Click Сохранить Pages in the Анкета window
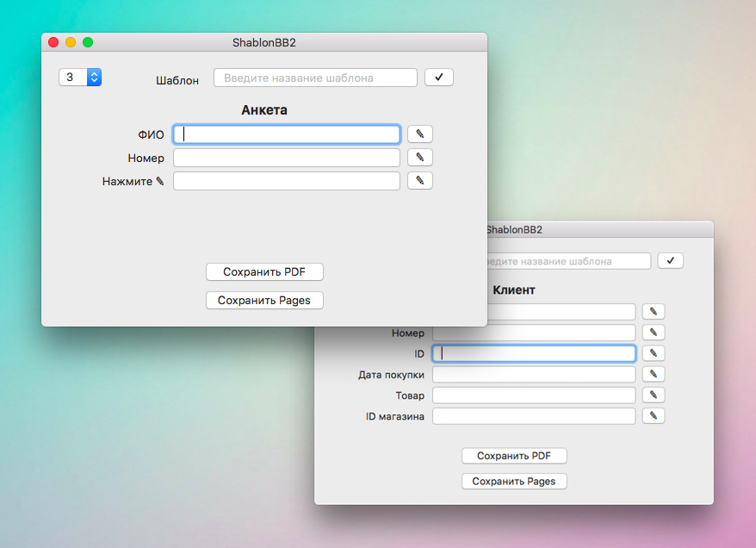The image size is (756, 548). 264,301
